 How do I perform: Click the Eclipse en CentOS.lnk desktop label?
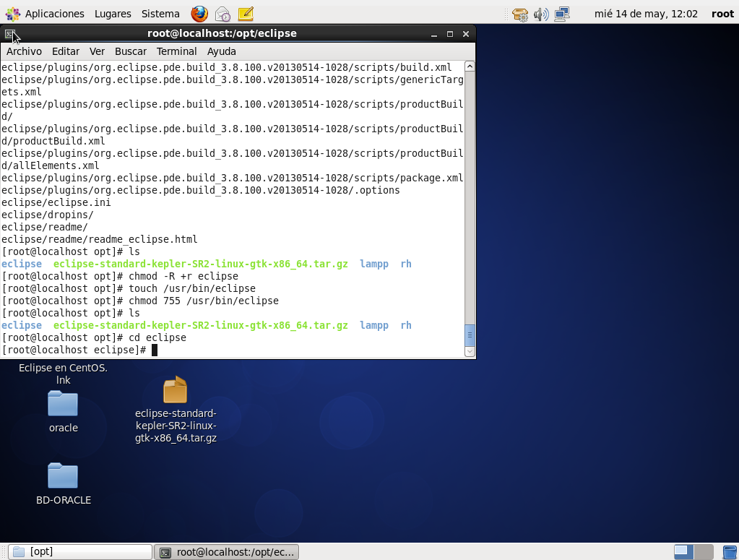pyautogui.click(x=63, y=374)
